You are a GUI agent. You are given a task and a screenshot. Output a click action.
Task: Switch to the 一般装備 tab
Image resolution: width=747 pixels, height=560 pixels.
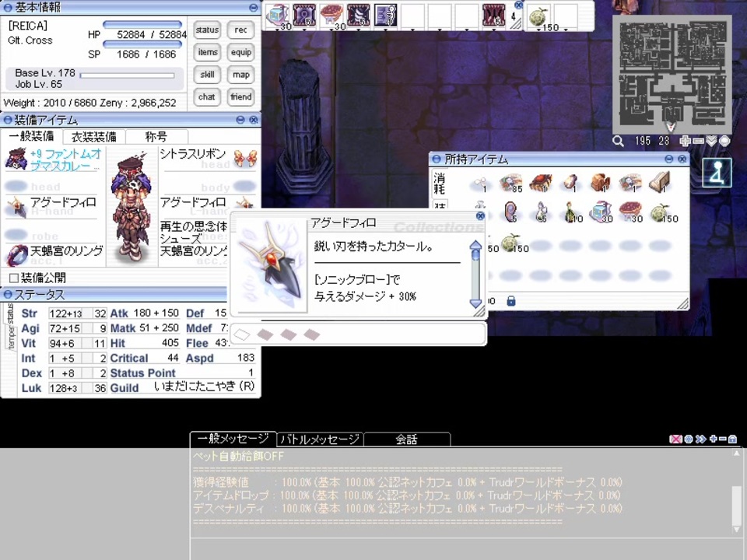(x=31, y=136)
